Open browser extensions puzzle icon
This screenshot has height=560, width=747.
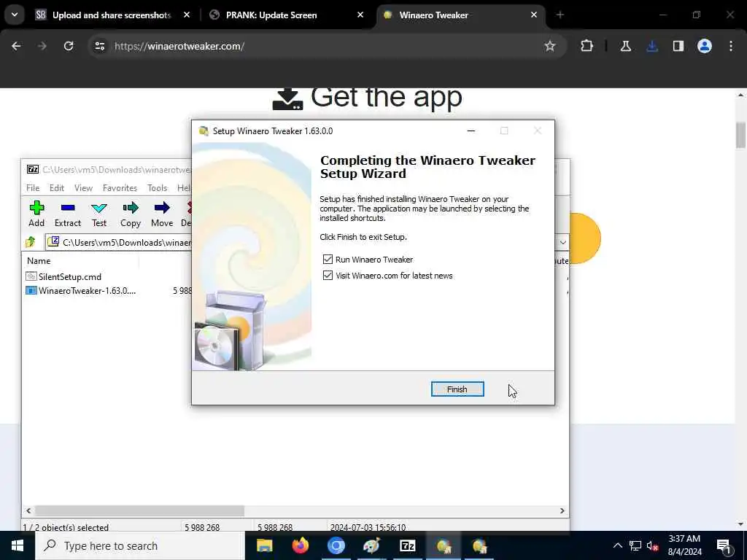[x=587, y=46]
